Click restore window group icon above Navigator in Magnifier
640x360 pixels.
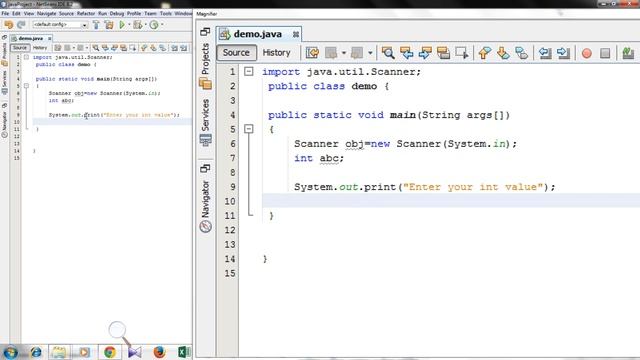205,168
